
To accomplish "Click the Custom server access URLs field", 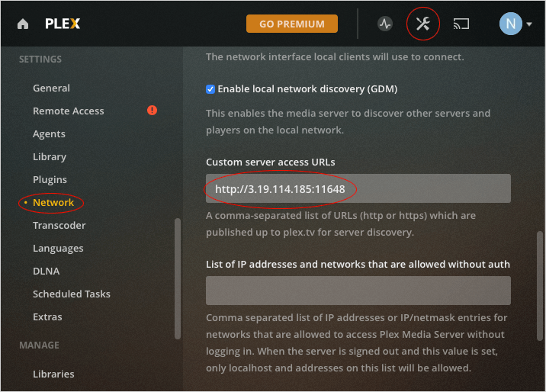I will pos(358,188).
